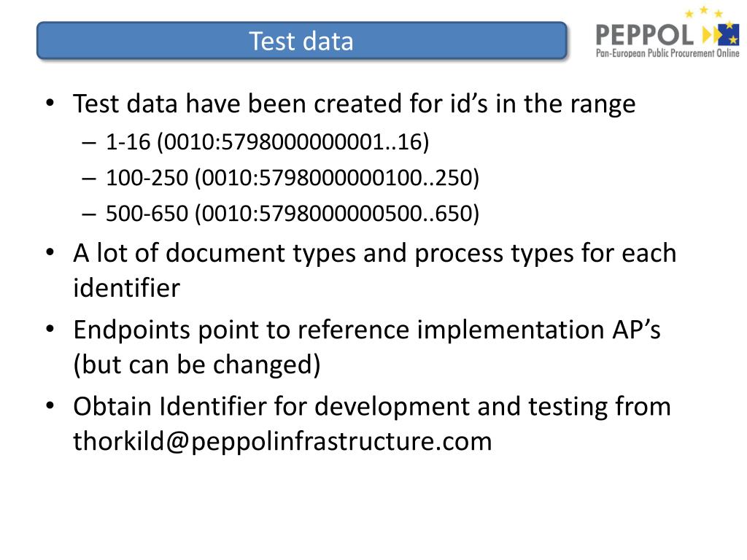The width and height of the screenshot is (747, 560).
Task: Select the document types and process types bullet
Action: tap(374, 270)
